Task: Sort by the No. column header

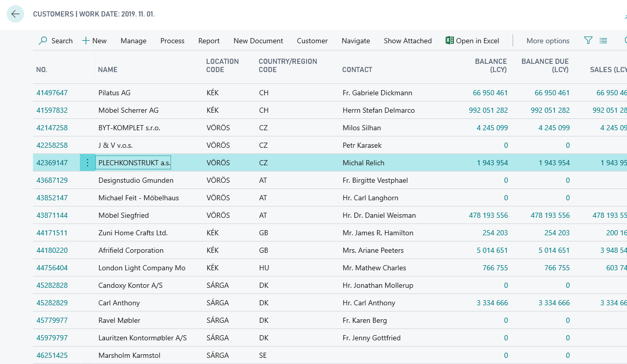Action: coord(42,70)
